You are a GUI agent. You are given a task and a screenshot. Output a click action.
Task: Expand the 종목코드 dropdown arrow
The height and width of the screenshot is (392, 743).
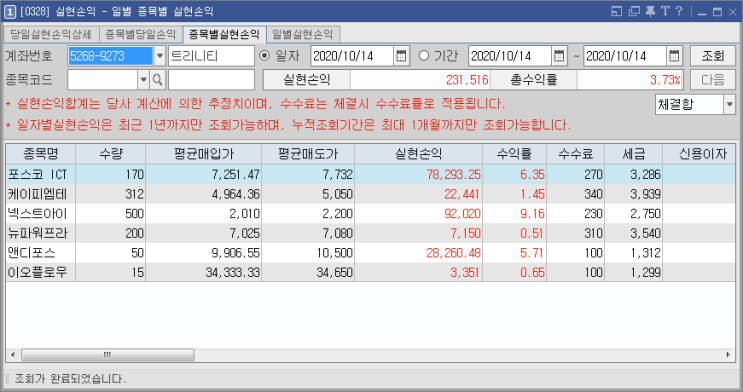144,80
